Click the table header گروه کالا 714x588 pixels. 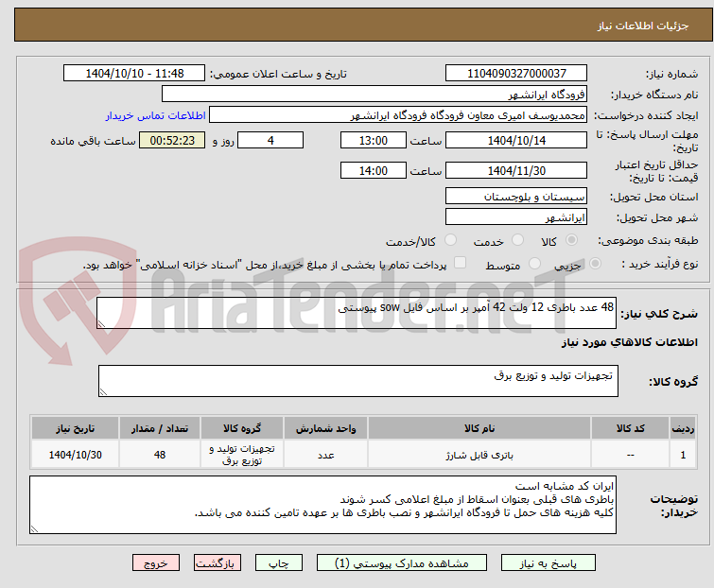coord(242,428)
